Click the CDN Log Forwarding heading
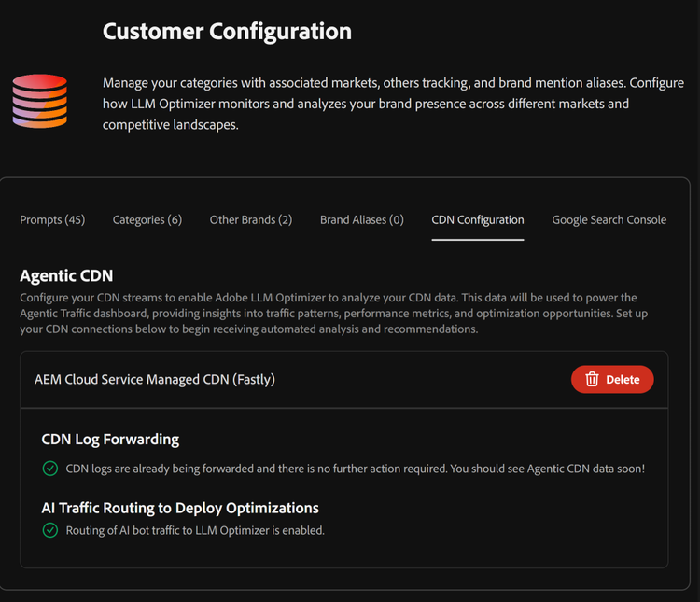700x602 pixels. 110,440
